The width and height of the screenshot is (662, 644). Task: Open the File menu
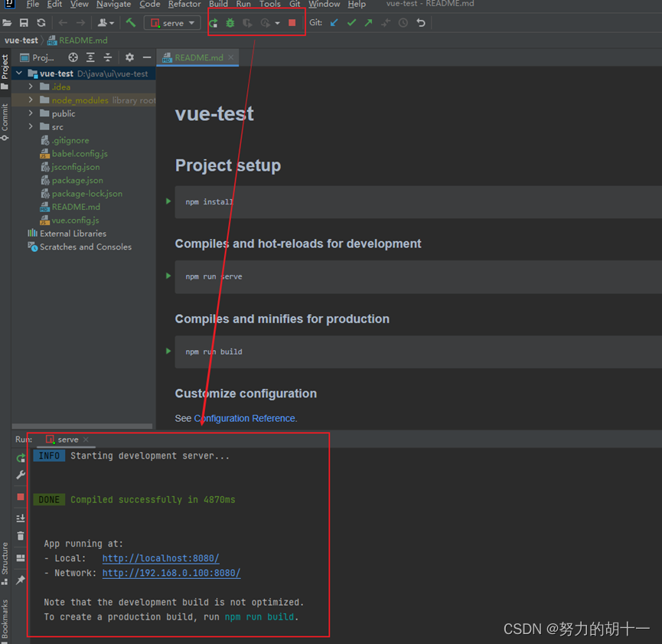tap(32, 5)
